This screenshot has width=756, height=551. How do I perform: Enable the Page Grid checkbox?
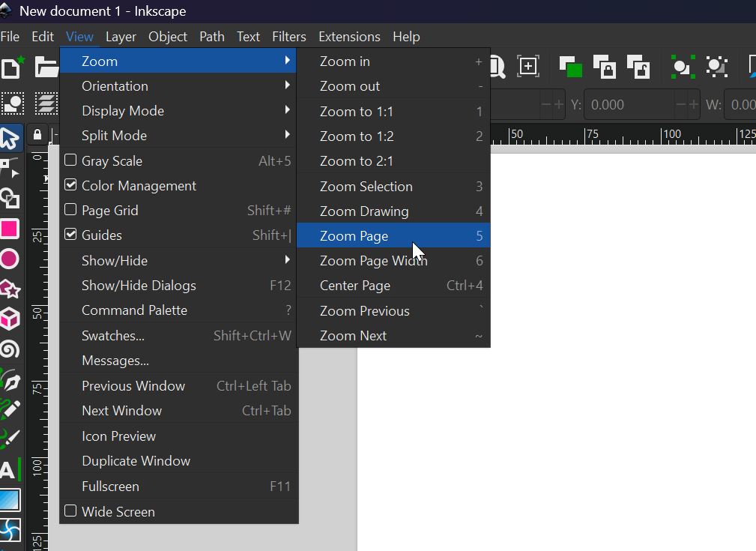[70, 209]
